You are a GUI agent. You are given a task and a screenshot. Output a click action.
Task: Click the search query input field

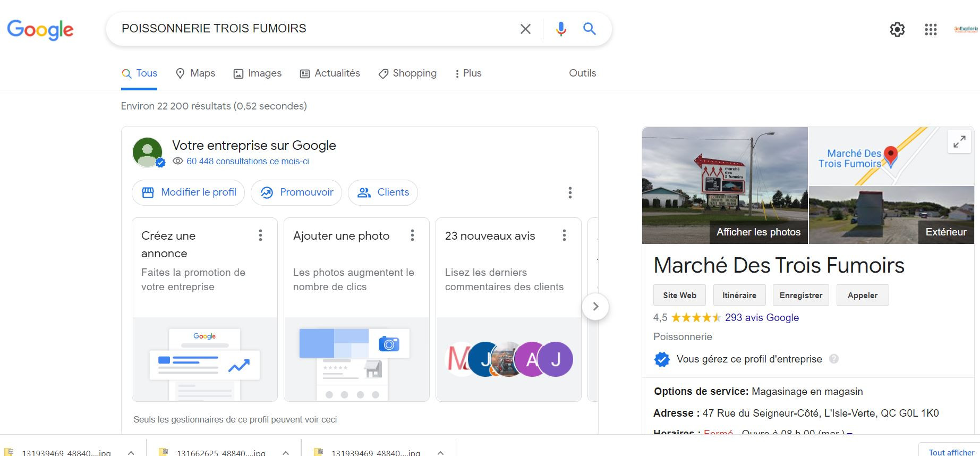pyautogui.click(x=313, y=29)
